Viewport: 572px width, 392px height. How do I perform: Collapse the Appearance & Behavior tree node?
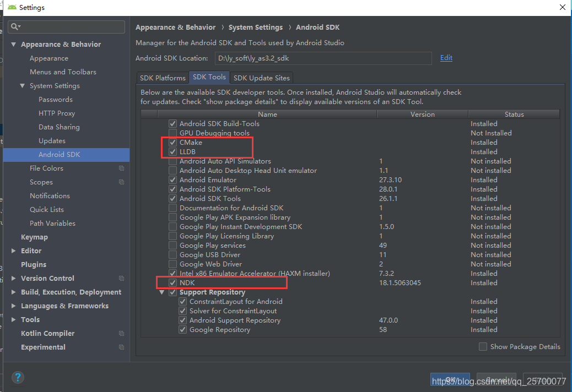(x=13, y=45)
